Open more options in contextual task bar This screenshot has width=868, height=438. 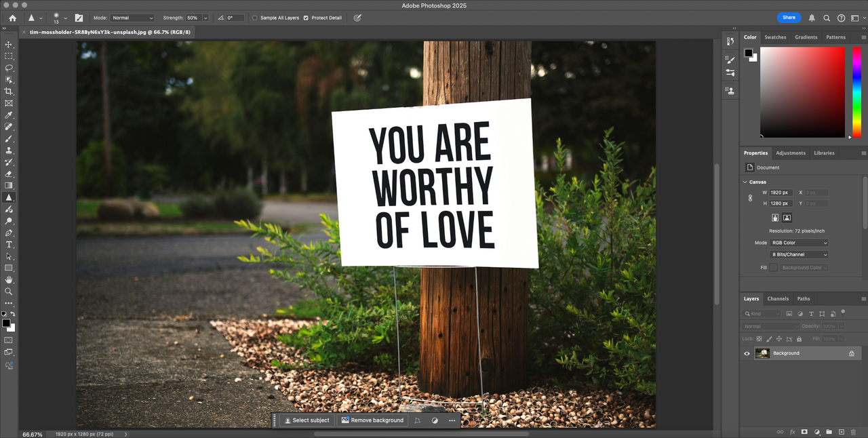pos(452,420)
